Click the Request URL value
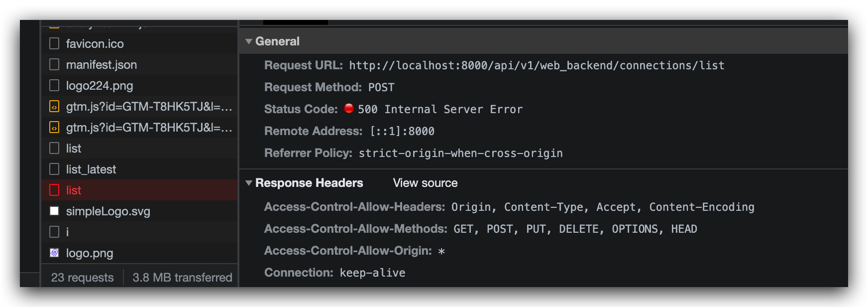The image size is (868, 307). (537, 65)
